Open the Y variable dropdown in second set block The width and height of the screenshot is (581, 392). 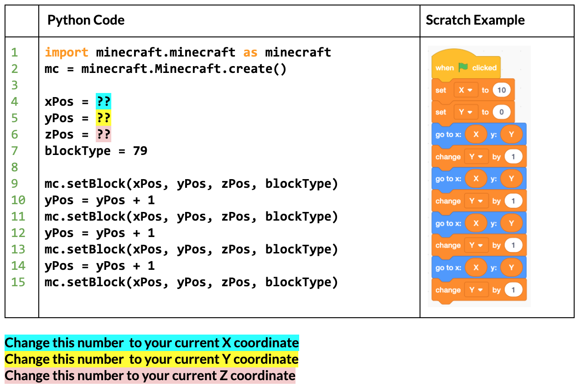click(465, 112)
